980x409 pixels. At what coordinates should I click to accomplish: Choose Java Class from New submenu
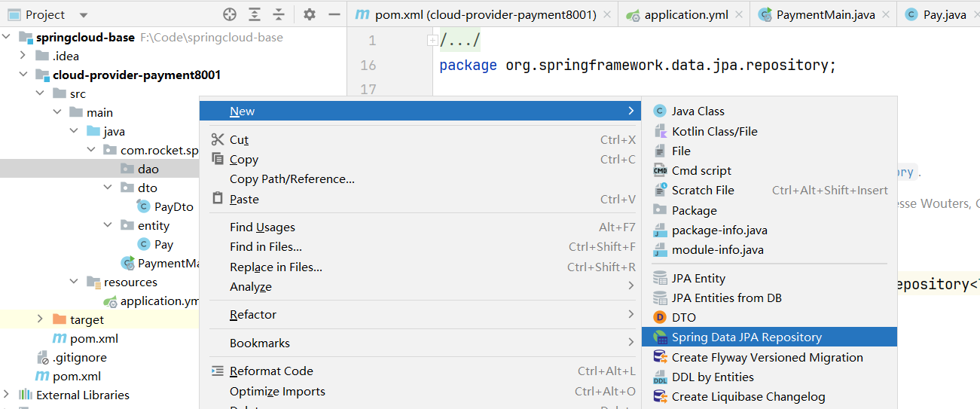(698, 111)
